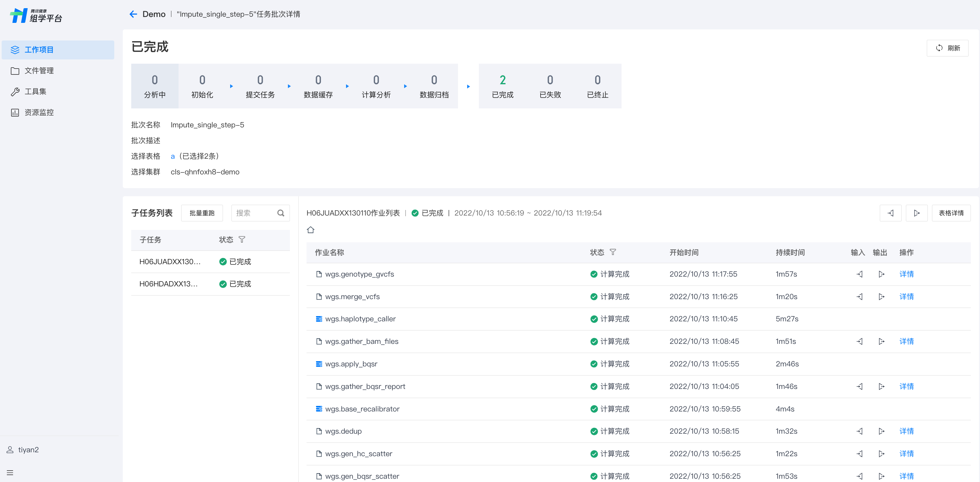980x482 pixels.
Task: Click the 刷新 refresh button
Action: pyautogui.click(x=947, y=48)
